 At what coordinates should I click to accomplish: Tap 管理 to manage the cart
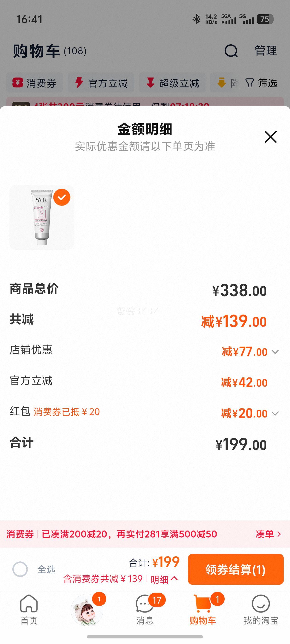click(x=266, y=51)
